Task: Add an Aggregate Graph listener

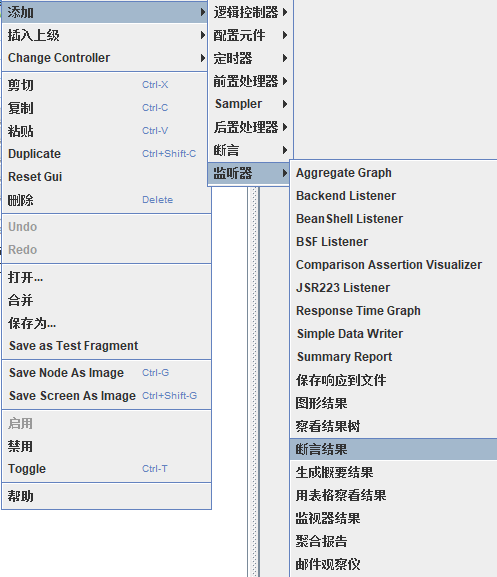Action: [x=394, y=173]
